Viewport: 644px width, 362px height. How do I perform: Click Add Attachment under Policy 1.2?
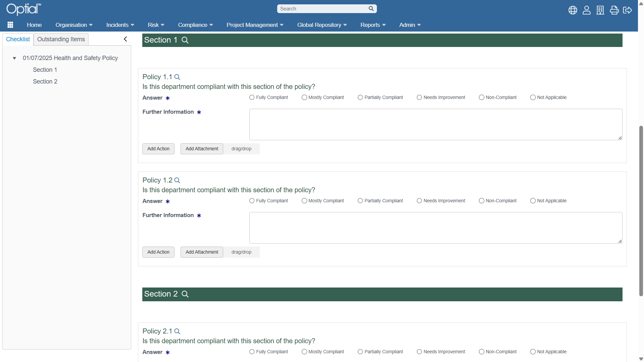point(201,252)
